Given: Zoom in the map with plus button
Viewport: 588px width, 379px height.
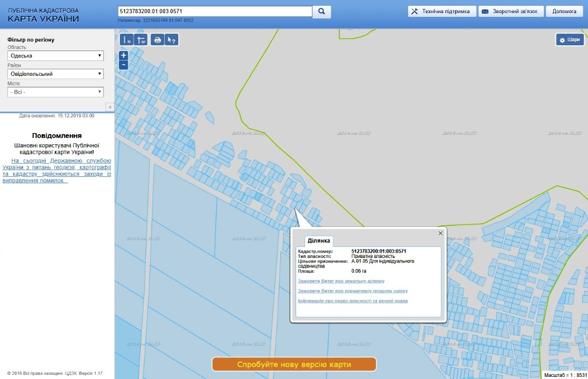Looking at the screenshot, I should point(124,55).
